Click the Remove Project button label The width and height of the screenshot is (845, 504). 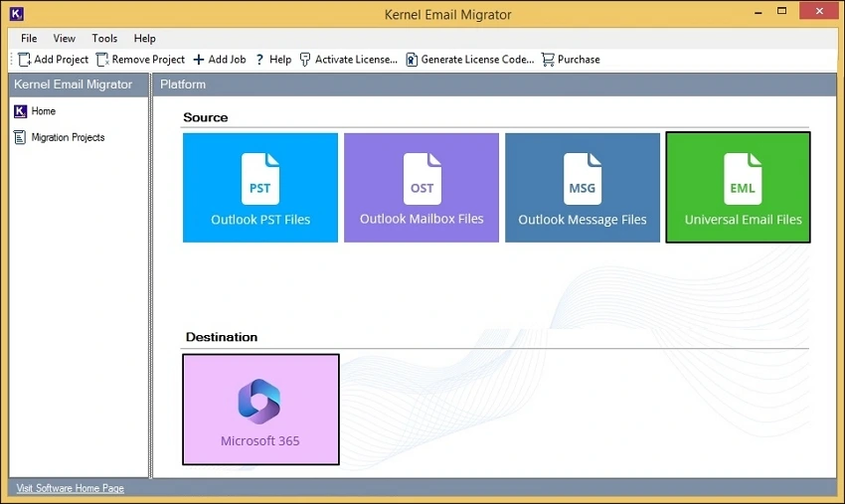(x=148, y=60)
